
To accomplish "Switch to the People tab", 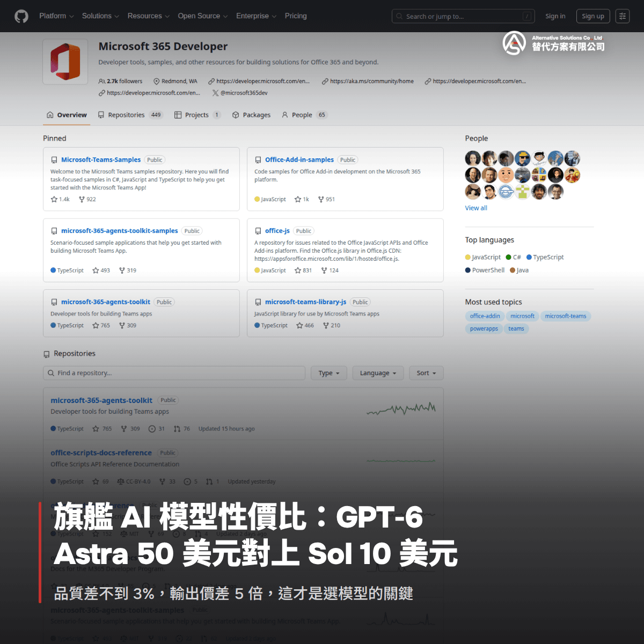I will [x=304, y=115].
